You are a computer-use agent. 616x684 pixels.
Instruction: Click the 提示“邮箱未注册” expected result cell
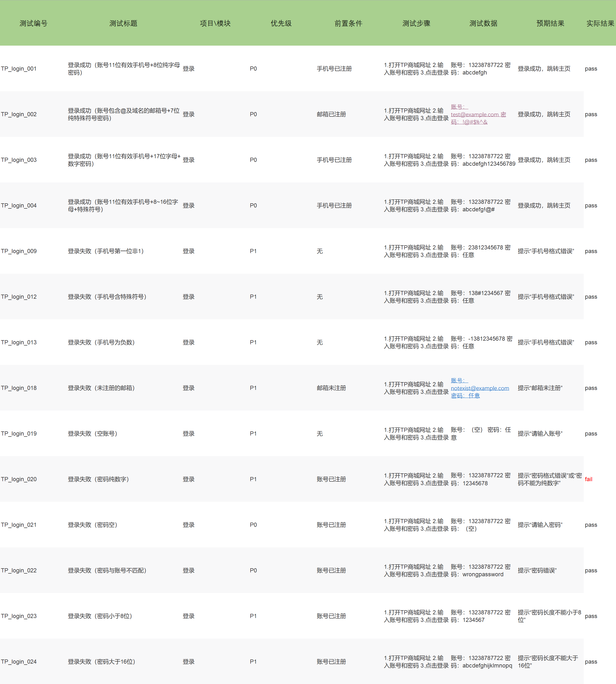(540, 388)
